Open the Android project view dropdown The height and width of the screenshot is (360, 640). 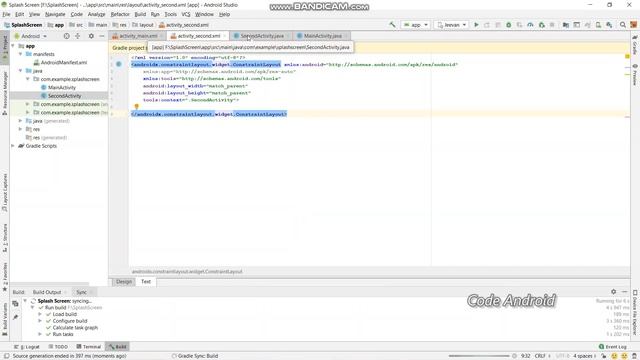pyautogui.click(x=31, y=36)
